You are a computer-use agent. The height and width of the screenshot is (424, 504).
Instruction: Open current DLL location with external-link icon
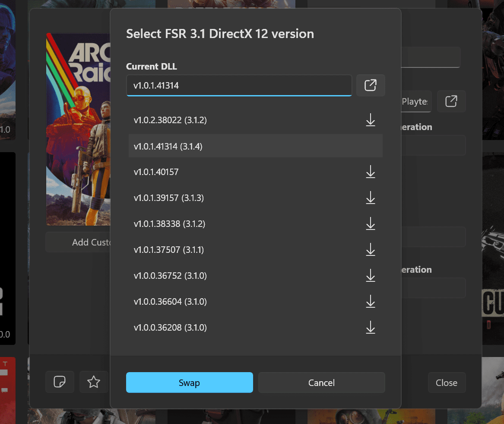(x=371, y=86)
